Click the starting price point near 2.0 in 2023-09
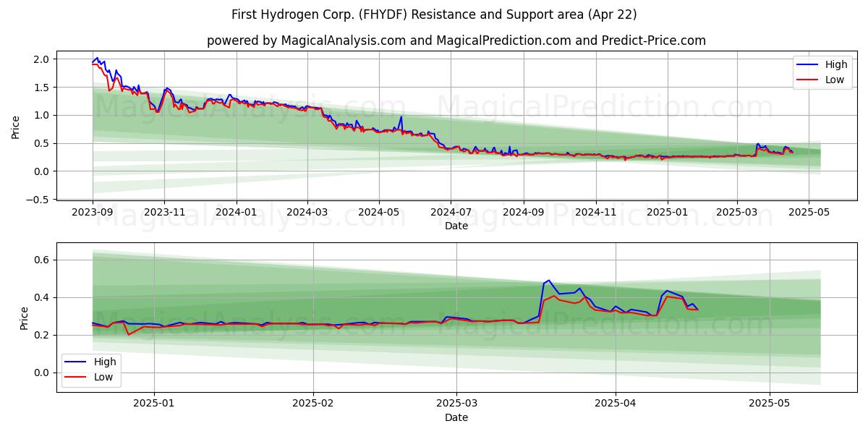Image resolution: width=868 pixels, height=434 pixels. (94, 62)
